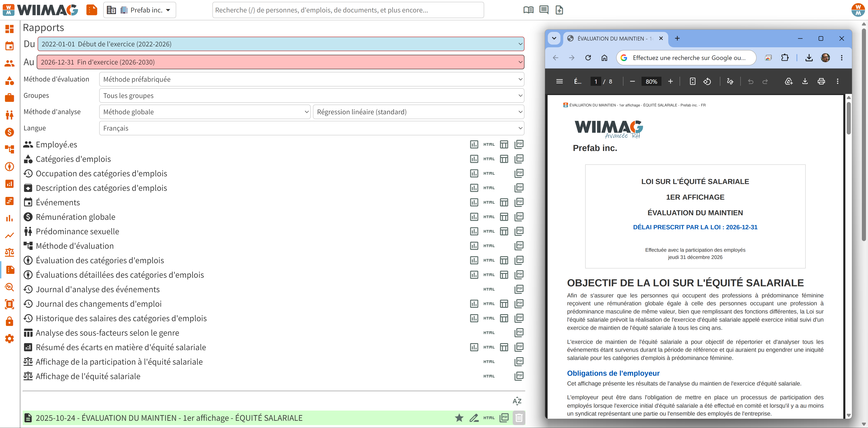Export Événements report as PDF
Screen dimensions: 868x428
coord(519,202)
